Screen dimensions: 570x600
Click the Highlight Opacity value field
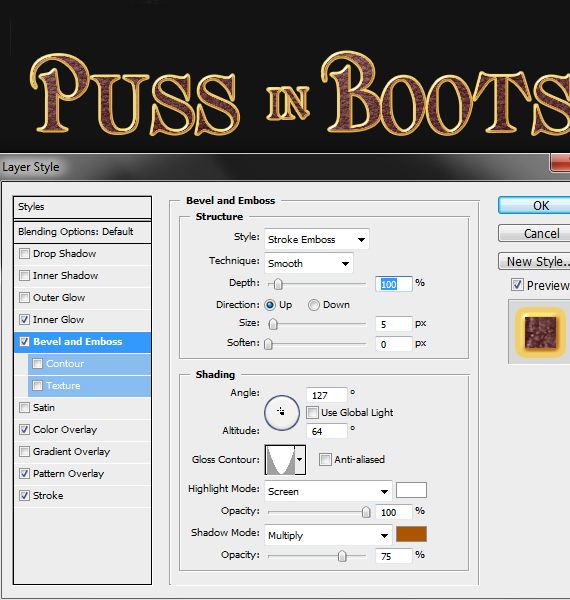(x=394, y=512)
